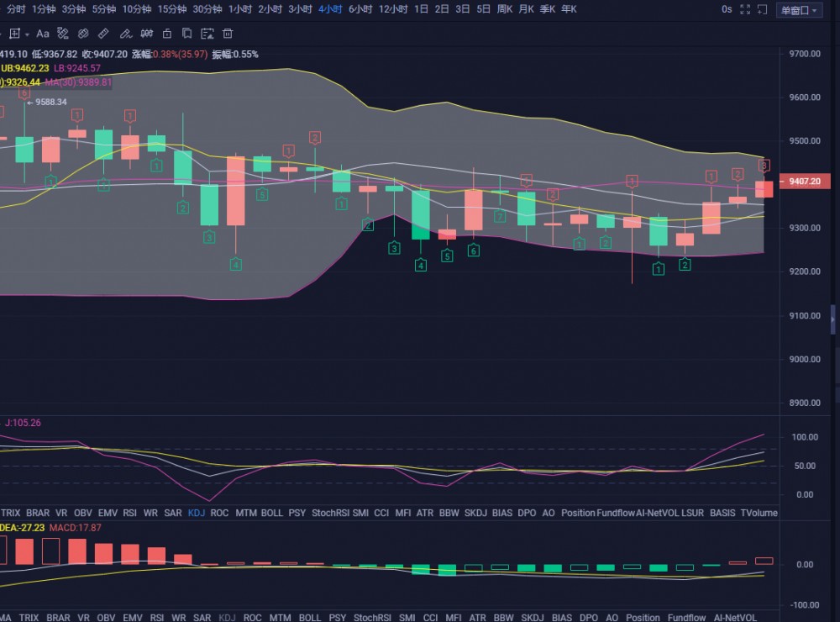Switch the chart to 1日 interval
The width and height of the screenshot is (840, 622).
[421, 9]
